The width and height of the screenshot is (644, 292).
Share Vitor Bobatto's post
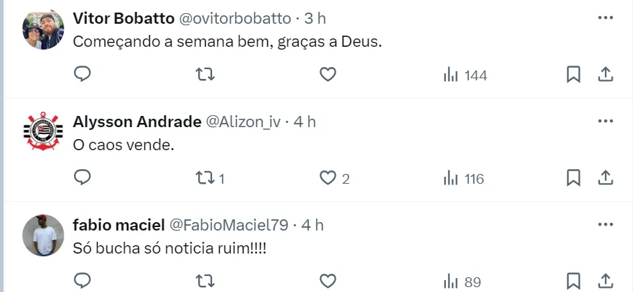pyautogui.click(x=606, y=75)
